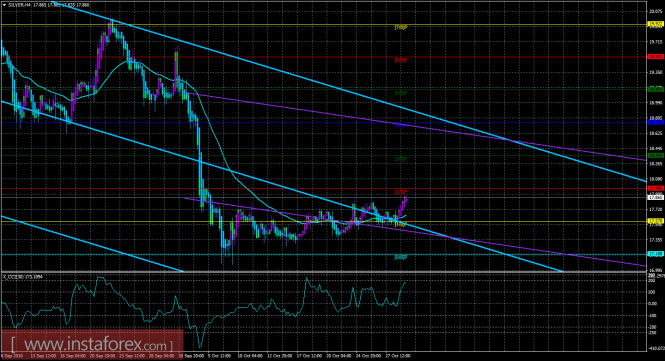Click the 27 Oct 12:00 time axis label

click(x=398, y=356)
